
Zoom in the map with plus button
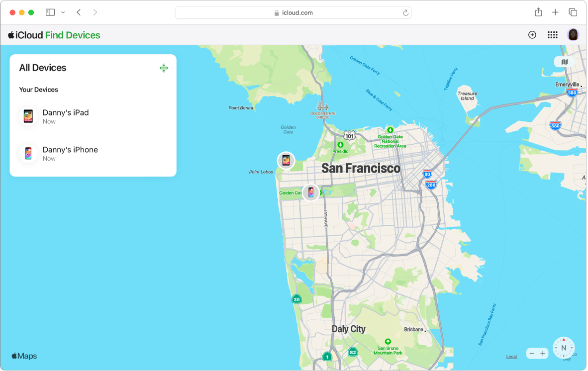[x=543, y=354]
